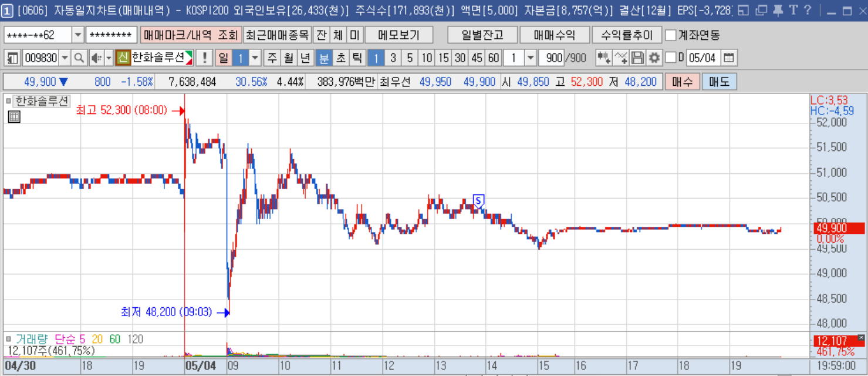The image size is (868, 376).
Task: Click the stock code 009830 field
Action: (x=40, y=58)
